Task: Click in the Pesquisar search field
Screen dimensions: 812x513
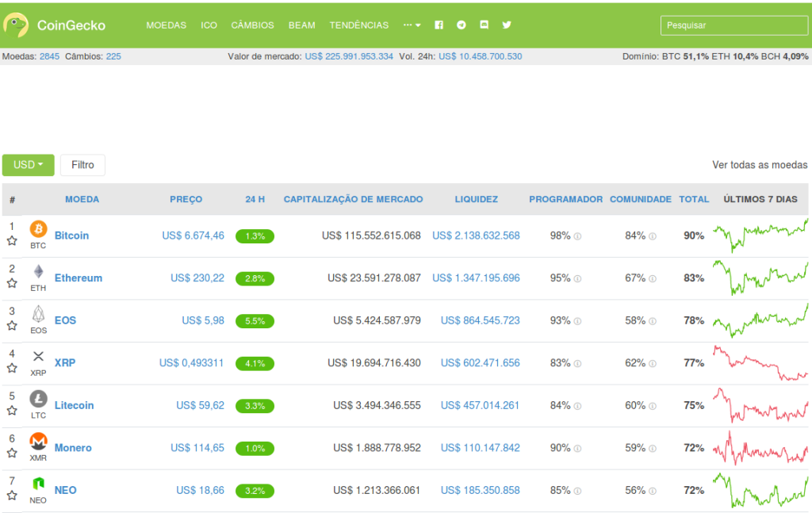Action: 734,25
